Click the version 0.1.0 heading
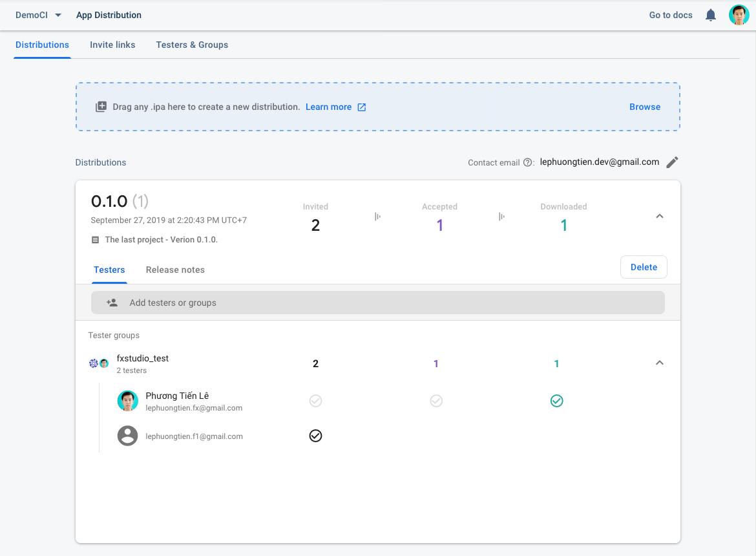The image size is (756, 556). tap(109, 201)
